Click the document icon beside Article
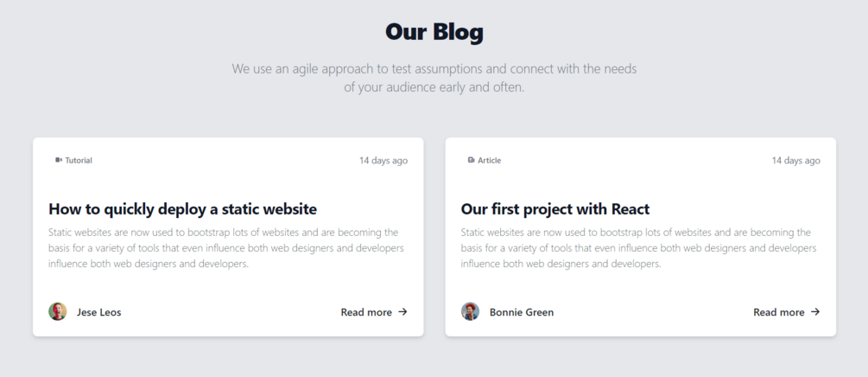This screenshot has height=377, width=868. [x=471, y=160]
